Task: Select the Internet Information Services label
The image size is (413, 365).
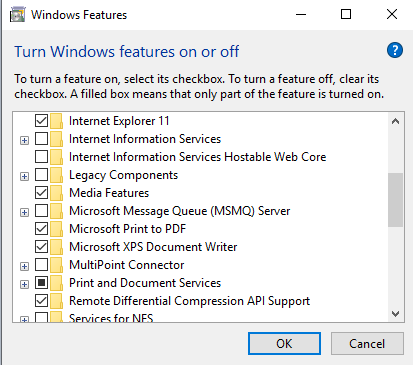Action: pyautogui.click(x=145, y=139)
